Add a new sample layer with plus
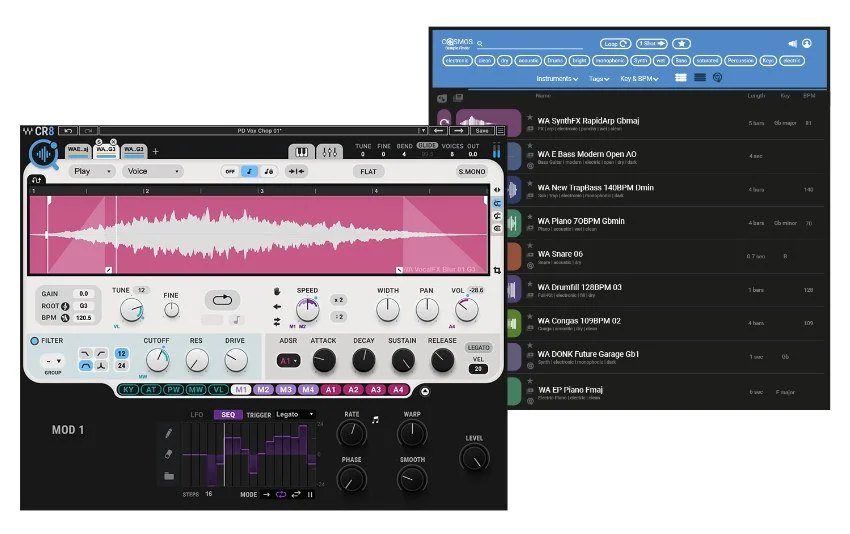Image resolution: width=850 pixels, height=534 pixels. [x=156, y=151]
